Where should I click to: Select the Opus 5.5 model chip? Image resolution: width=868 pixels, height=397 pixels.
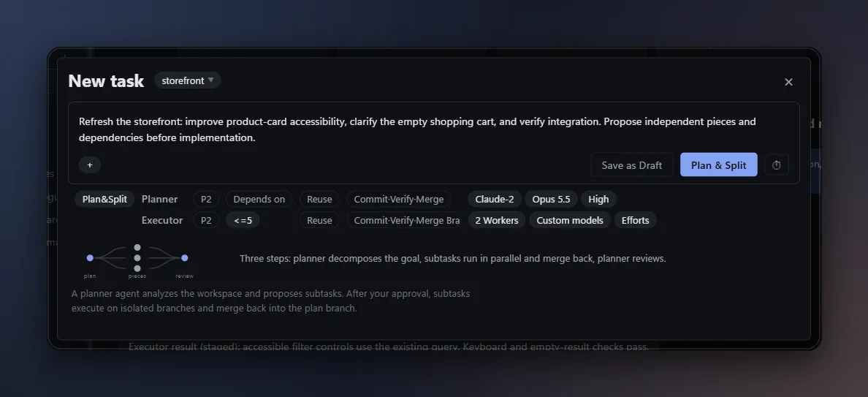tap(551, 200)
